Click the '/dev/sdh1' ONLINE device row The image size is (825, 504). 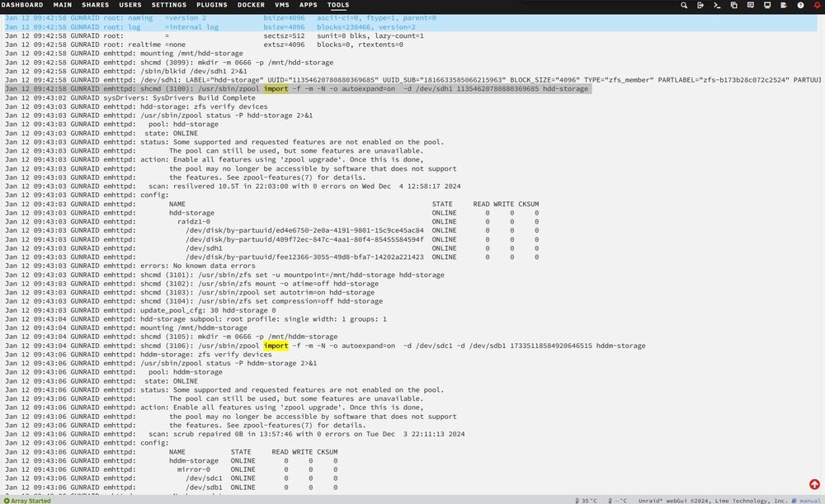coord(271,247)
